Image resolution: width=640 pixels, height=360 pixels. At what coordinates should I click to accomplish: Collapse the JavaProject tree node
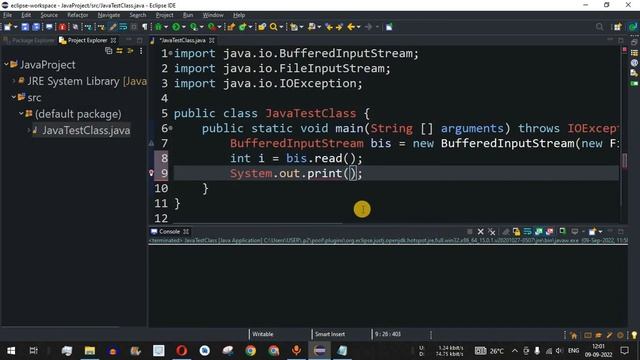(6, 64)
